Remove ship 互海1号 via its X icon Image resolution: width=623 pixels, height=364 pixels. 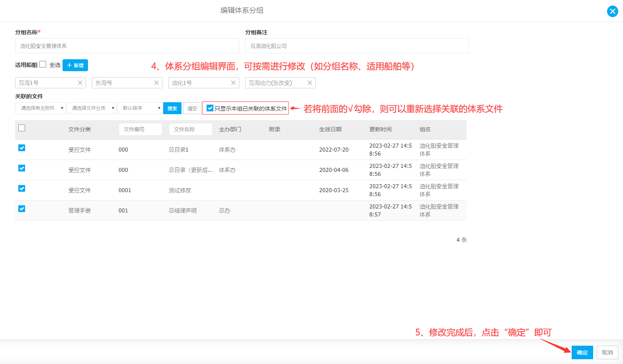point(80,83)
